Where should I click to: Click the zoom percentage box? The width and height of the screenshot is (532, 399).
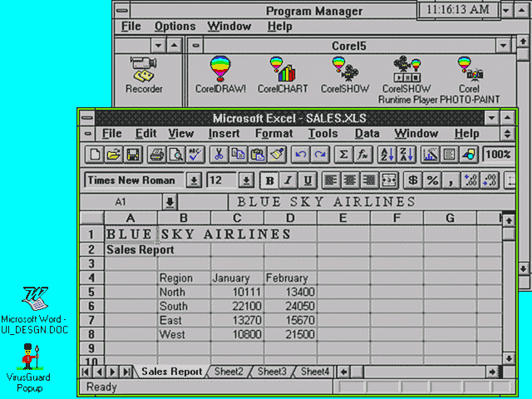[497, 155]
